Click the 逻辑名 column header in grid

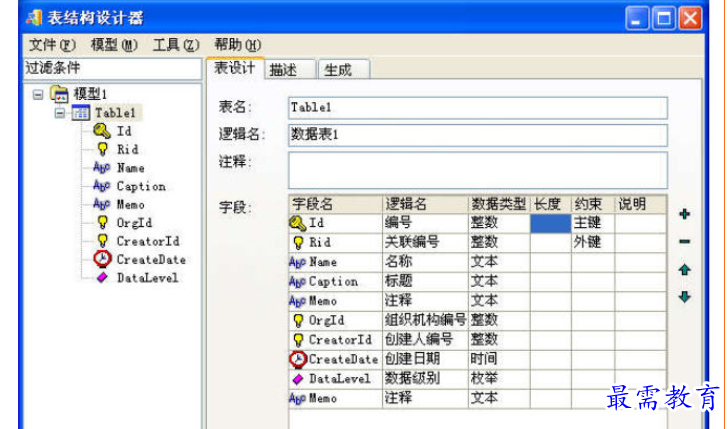tap(425, 204)
